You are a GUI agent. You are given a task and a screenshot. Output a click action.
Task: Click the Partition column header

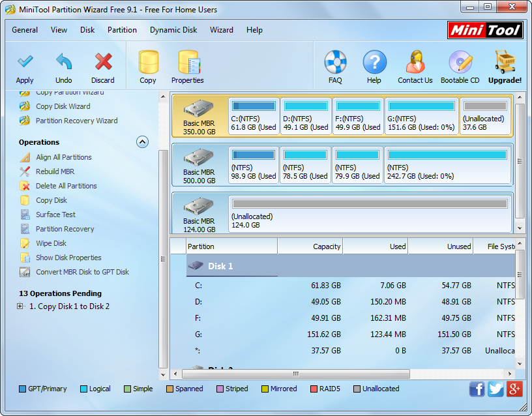pos(232,246)
